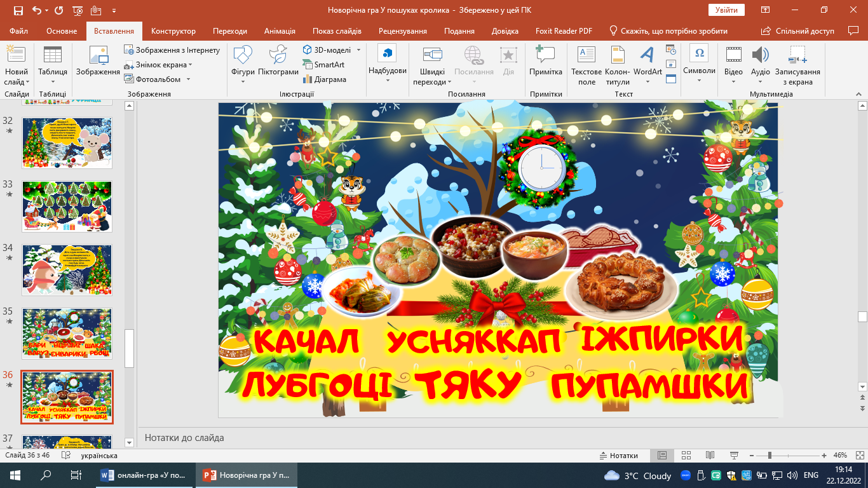Customize the Quick Access Toolbar dropdown
This screenshot has height=488, width=868.
coord(114,11)
